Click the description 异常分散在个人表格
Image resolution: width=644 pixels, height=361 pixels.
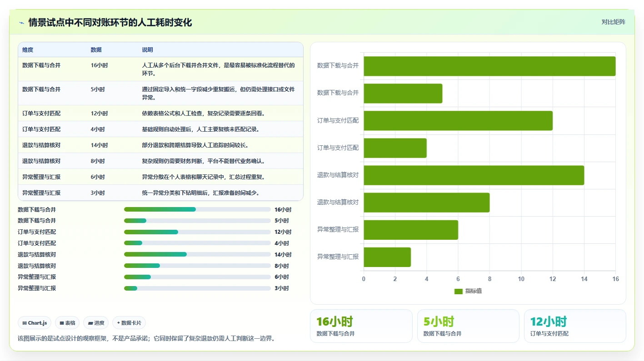pos(203,177)
